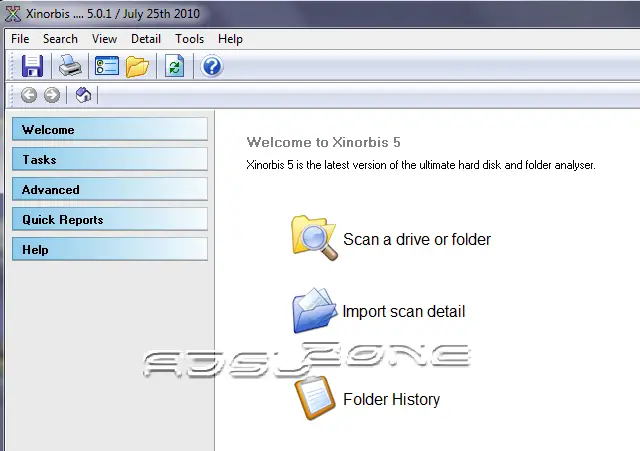Click the blue question mark help icon
This screenshot has height=451, width=640.
(x=211, y=66)
